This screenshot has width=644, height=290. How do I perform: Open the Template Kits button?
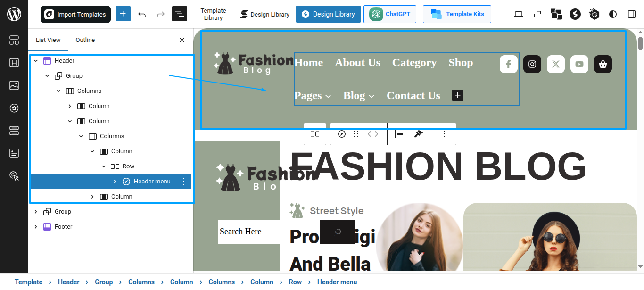tap(457, 14)
